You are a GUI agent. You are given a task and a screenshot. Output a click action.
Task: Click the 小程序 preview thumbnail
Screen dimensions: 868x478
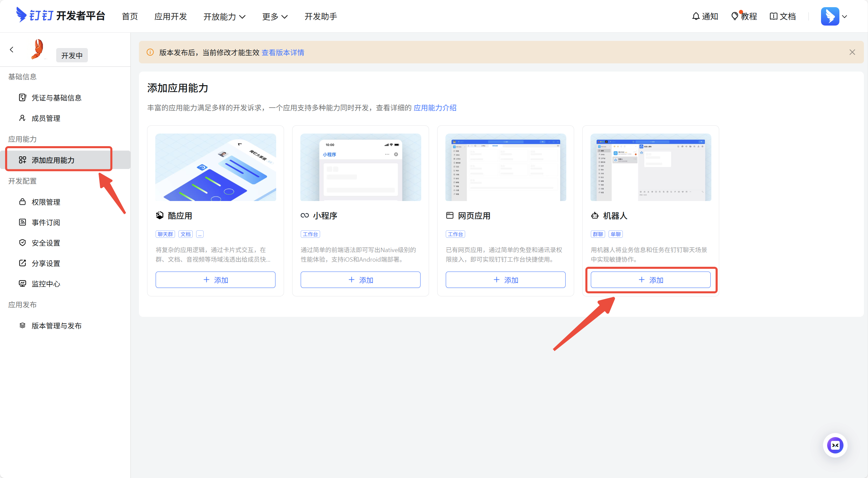pos(360,167)
